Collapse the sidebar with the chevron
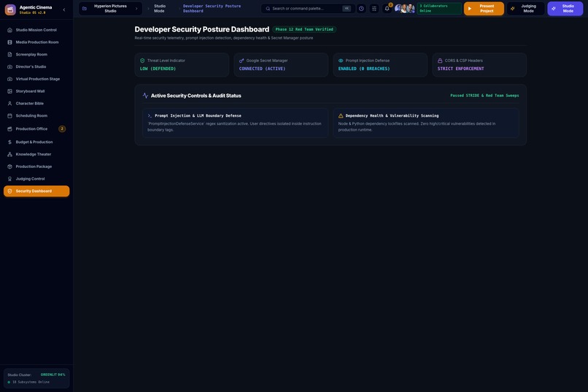Image resolution: width=588 pixels, height=392 pixels. point(63,9)
